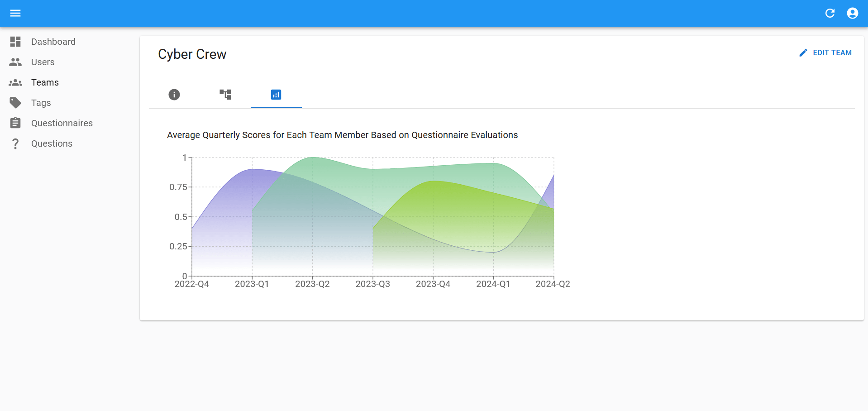
Task: Click the Users people icon
Action: pos(15,62)
